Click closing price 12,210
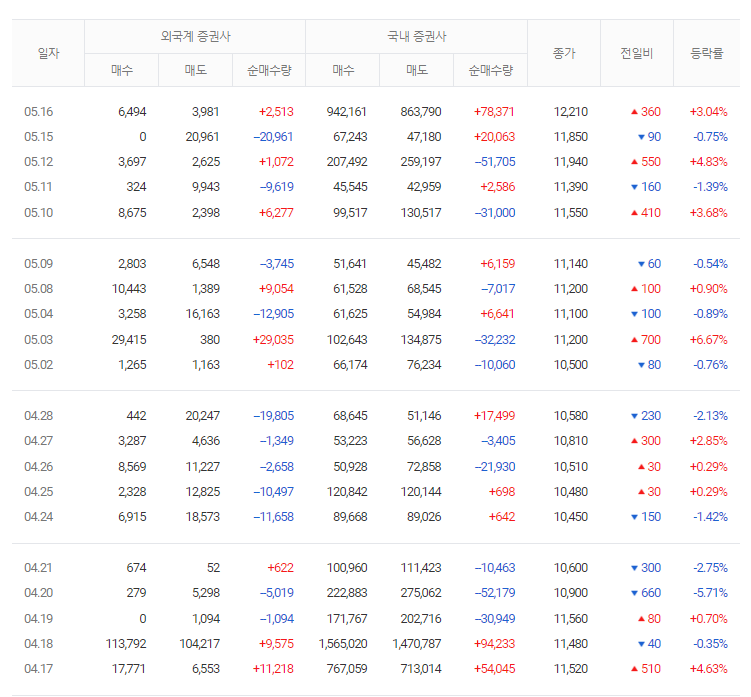 pos(571,112)
